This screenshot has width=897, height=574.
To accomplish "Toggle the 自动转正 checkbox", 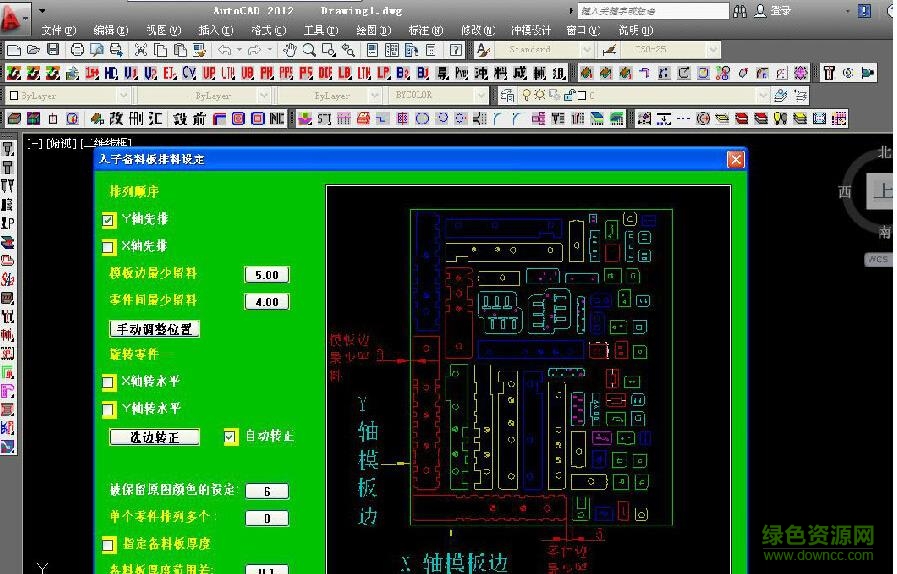I will 230,437.
